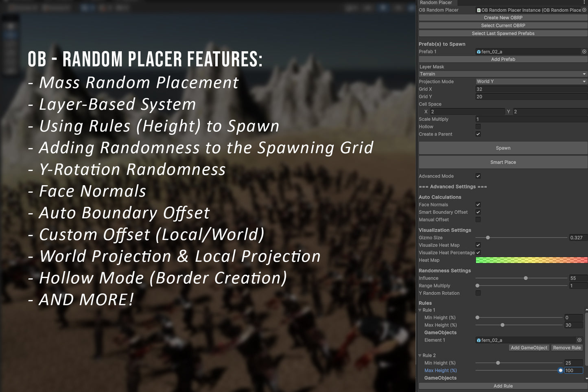Click the Grid X input field
Viewport: 588px width, 392px height.
click(531, 89)
